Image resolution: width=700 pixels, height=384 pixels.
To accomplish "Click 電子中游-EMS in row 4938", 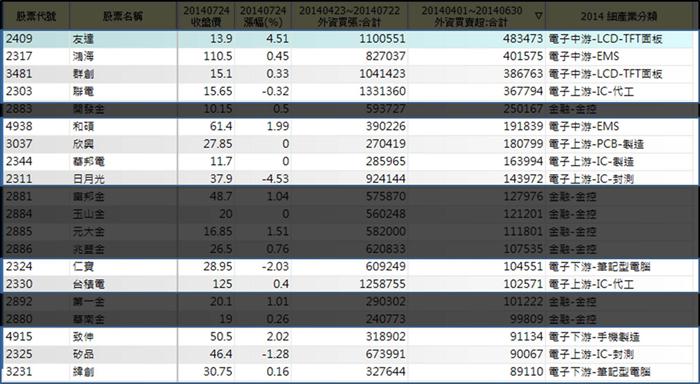I will (584, 126).
